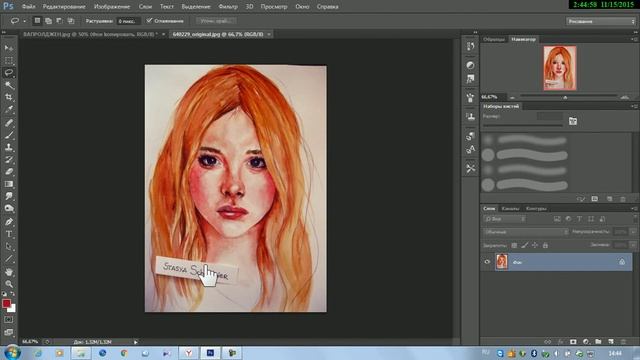The height and width of the screenshot is (360, 640).
Task: Open the layer style fx menu
Action: [x=560, y=342]
